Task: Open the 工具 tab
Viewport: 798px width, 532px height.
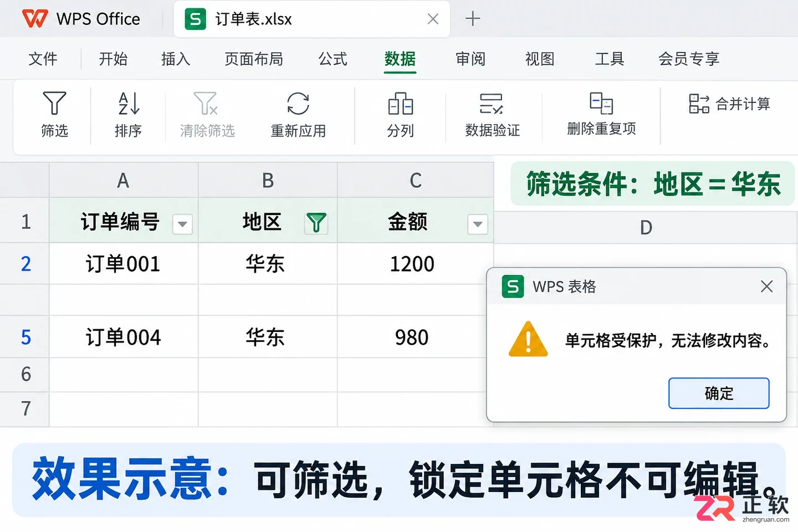Action: [x=610, y=59]
